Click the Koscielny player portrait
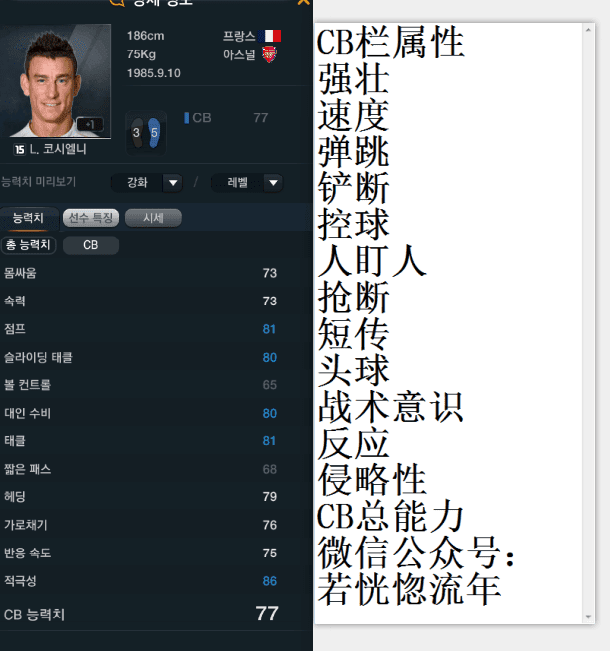The image size is (610, 651). tap(55, 81)
